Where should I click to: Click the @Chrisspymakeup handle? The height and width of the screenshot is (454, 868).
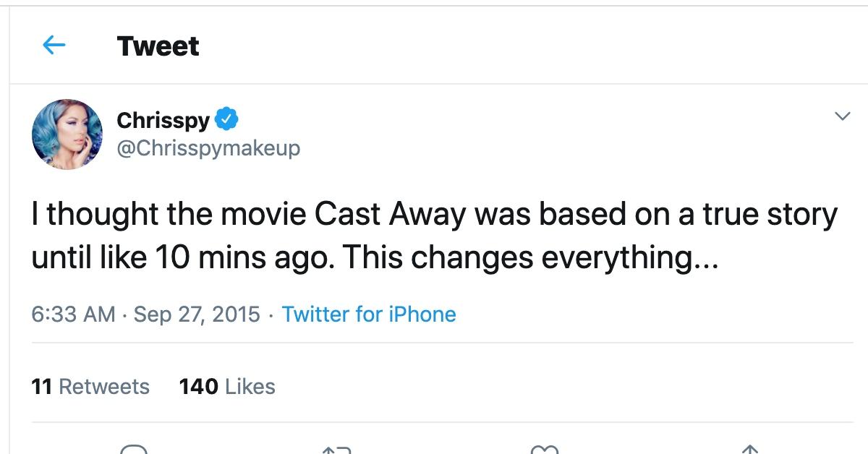click(208, 148)
